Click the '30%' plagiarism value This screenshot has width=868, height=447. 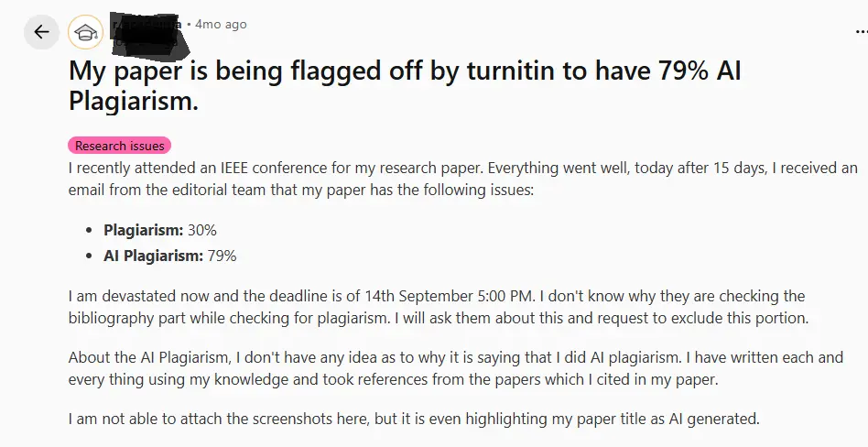pyautogui.click(x=202, y=230)
